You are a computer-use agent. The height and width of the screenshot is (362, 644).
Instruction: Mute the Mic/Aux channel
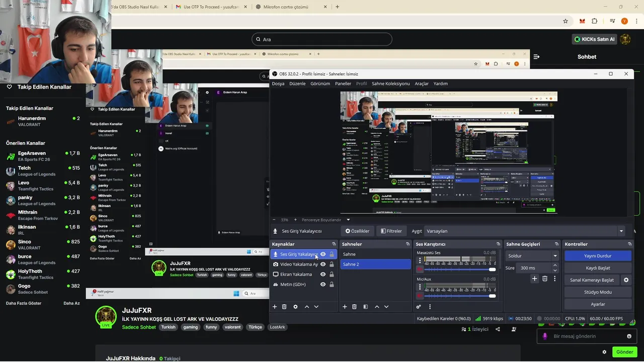click(x=420, y=296)
